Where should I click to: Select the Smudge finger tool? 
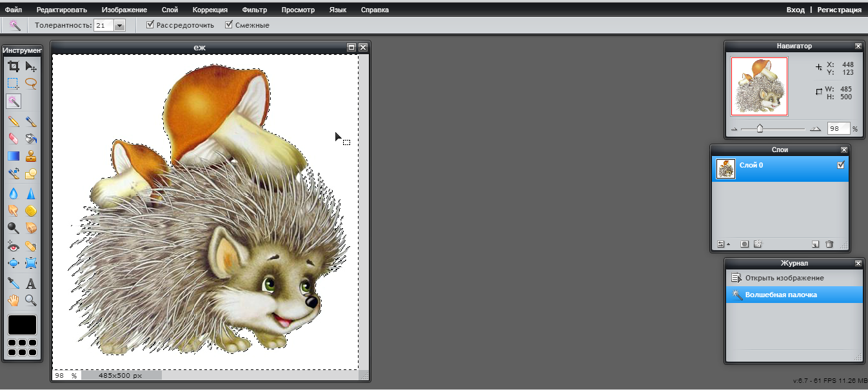tap(13, 210)
